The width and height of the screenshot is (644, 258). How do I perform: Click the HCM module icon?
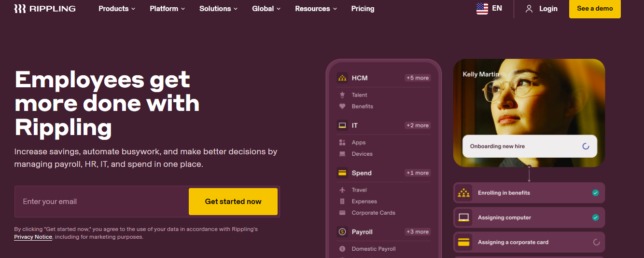pos(342,78)
